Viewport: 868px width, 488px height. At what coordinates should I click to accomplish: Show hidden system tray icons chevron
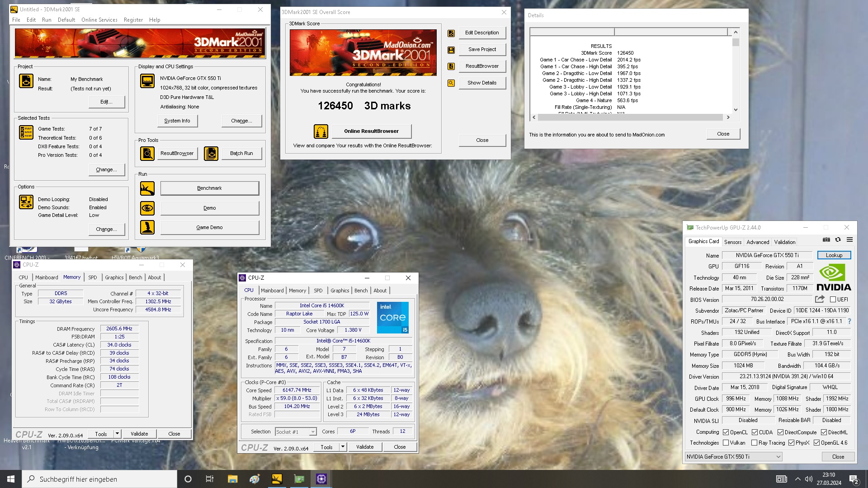(x=797, y=479)
